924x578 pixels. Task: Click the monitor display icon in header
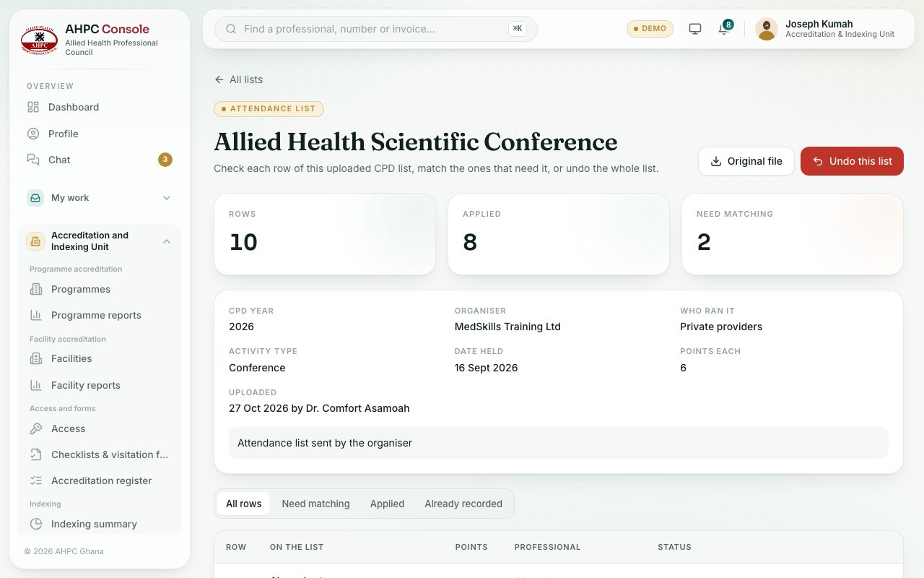(x=695, y=29)
